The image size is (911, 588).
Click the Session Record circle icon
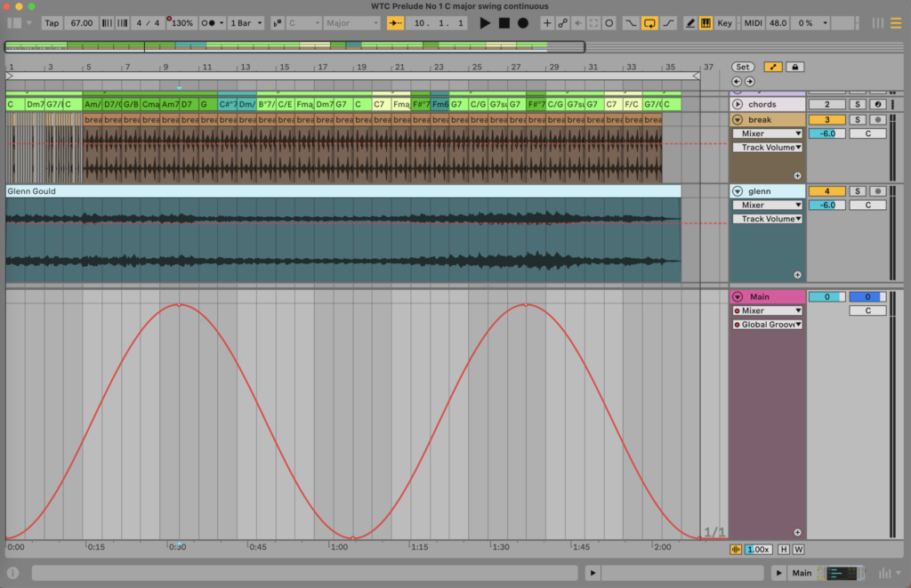(x=609, y=23)
